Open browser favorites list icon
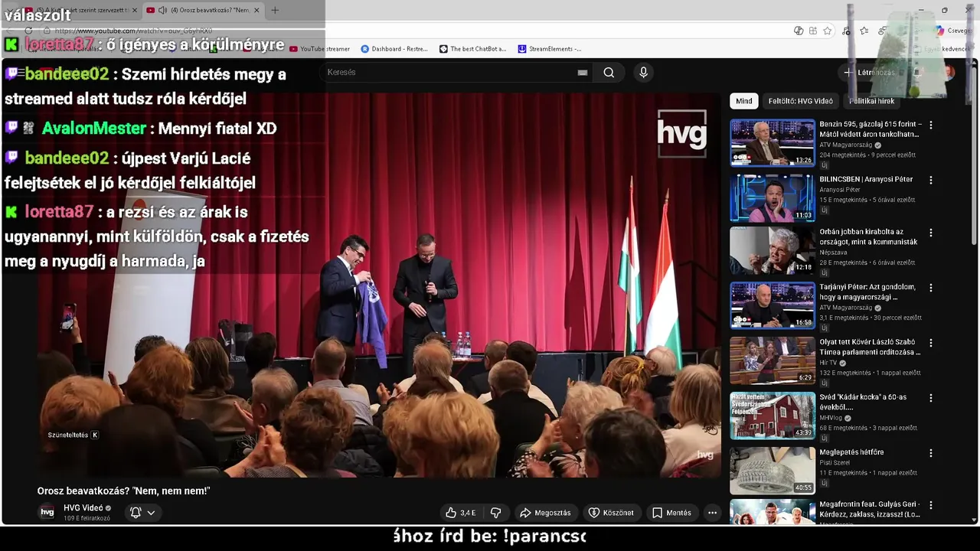The width and height of the screenshot is (980, 551). [864, 31]
